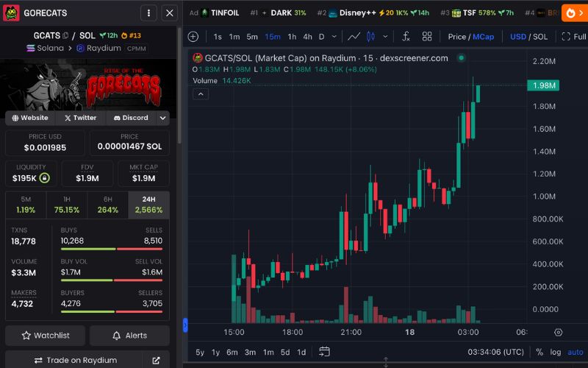Toggle percent scale with % button
Viewport: 588px width, 368px height.
(x=539, y=353)
